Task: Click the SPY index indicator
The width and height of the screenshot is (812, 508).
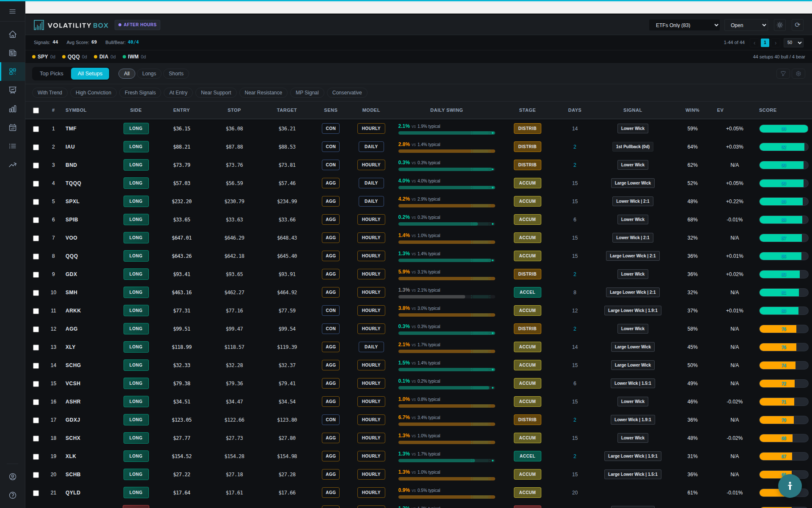Action: coord(44,57)
